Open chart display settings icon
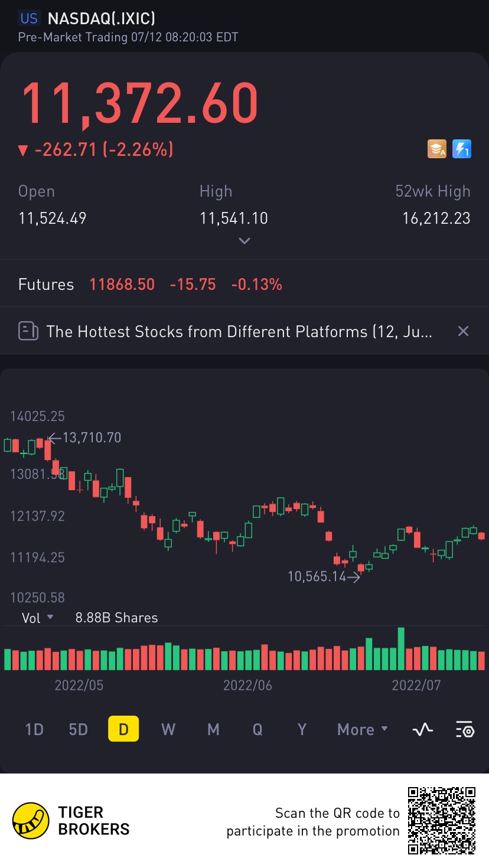 pos(465,730)
